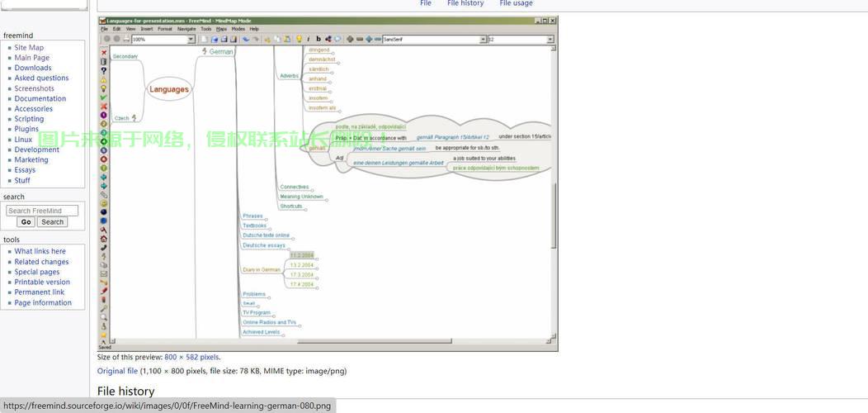Click the save map icon in FreeMind toolbar
Image resolution: width=868 pixels, height=413 pixels.
224,40
